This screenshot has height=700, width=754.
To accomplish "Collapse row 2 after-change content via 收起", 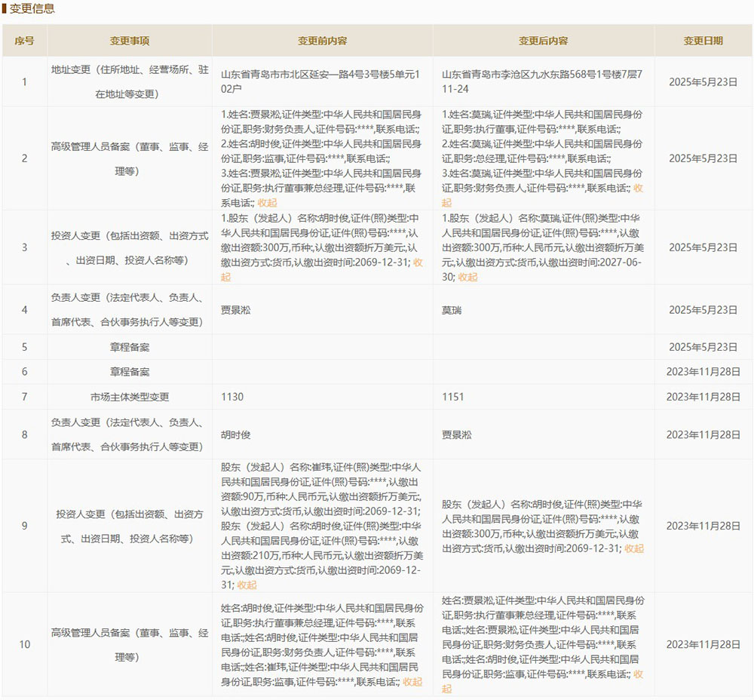I will pos(638,188).
